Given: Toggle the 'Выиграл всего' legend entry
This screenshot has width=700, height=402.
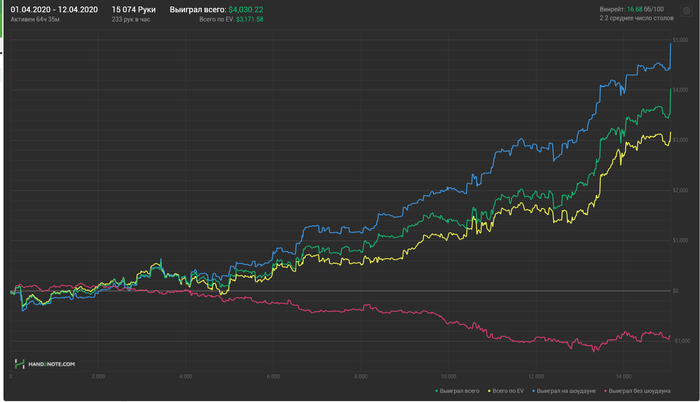Looking at the screenshot, I should click(457, 391).
